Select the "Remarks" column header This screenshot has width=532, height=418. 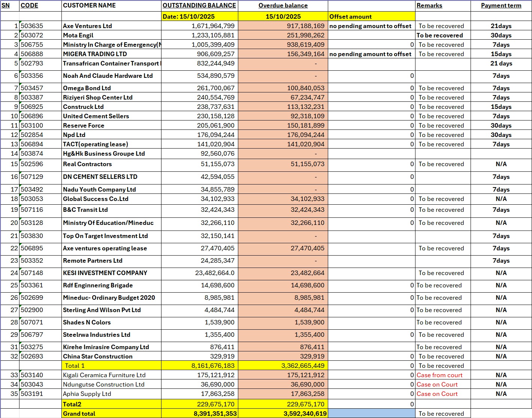[x=429, y=6]
